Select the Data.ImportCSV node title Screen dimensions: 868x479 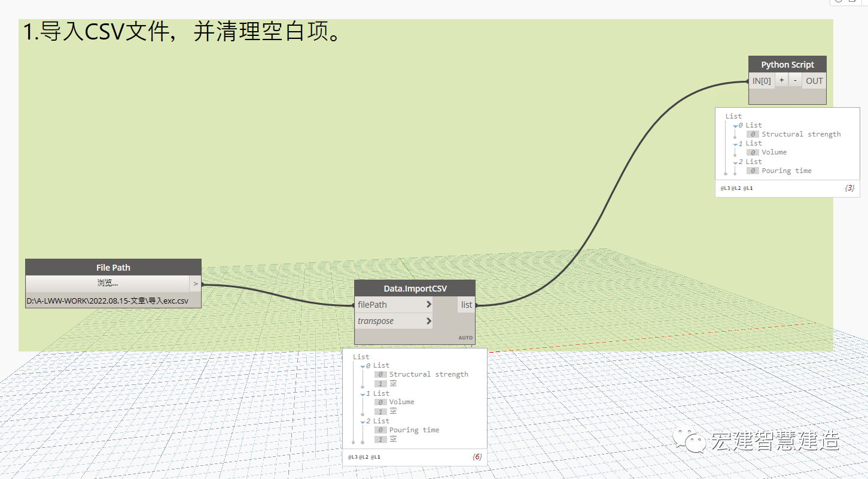[415, 289]
